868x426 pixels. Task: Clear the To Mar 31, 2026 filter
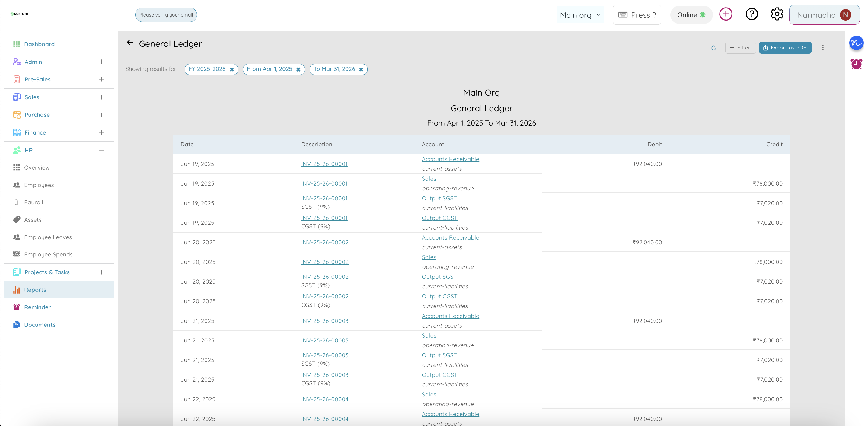pyautogui.click(x=361, y=69)
